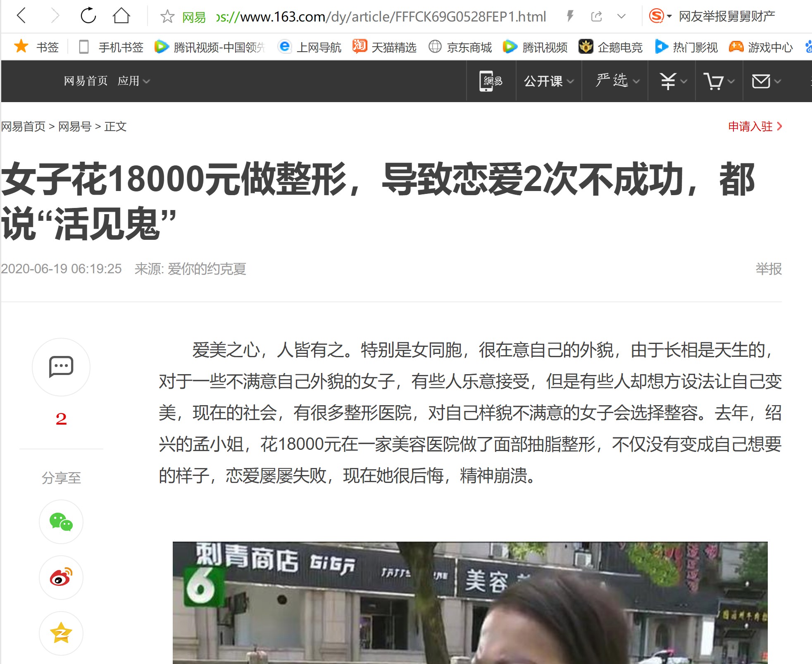Click the red comment count 2
This screenshot has width=812, height=664.
coord(61,419)
